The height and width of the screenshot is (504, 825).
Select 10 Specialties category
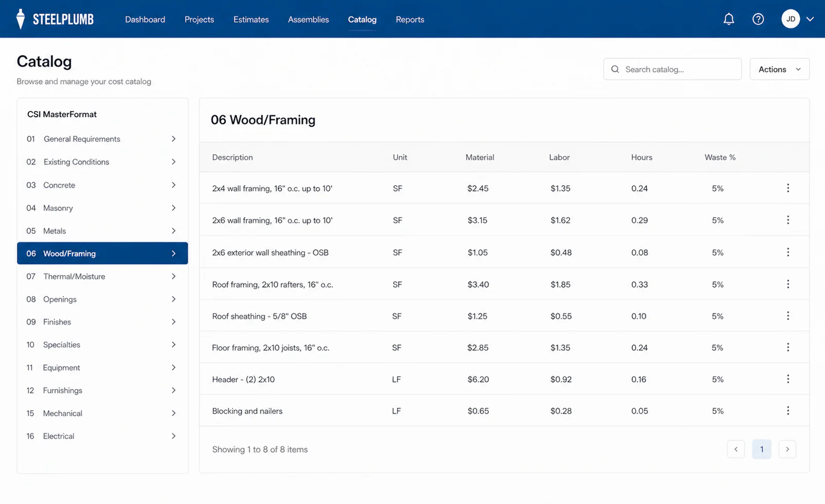point(102,345)
